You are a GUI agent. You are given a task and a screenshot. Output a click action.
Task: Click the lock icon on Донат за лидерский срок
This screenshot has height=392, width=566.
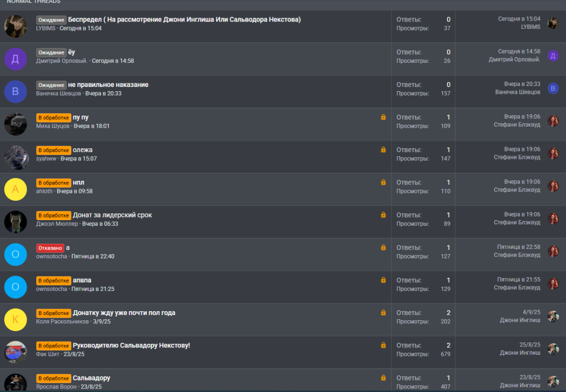pos(383,215)
